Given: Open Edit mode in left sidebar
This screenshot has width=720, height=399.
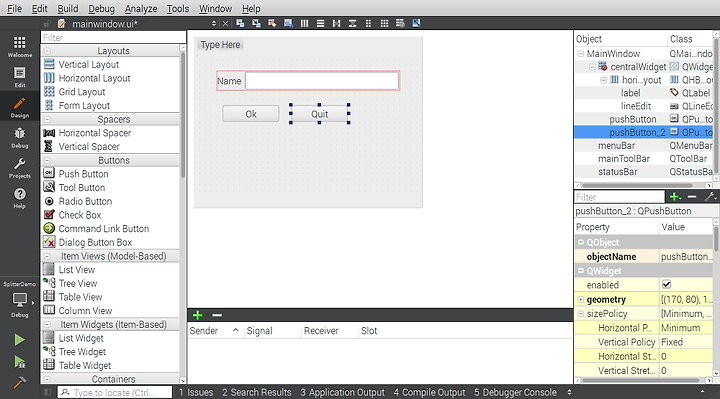Looking at the screenshot, I should pyautogui.click(x=20, y=77).
